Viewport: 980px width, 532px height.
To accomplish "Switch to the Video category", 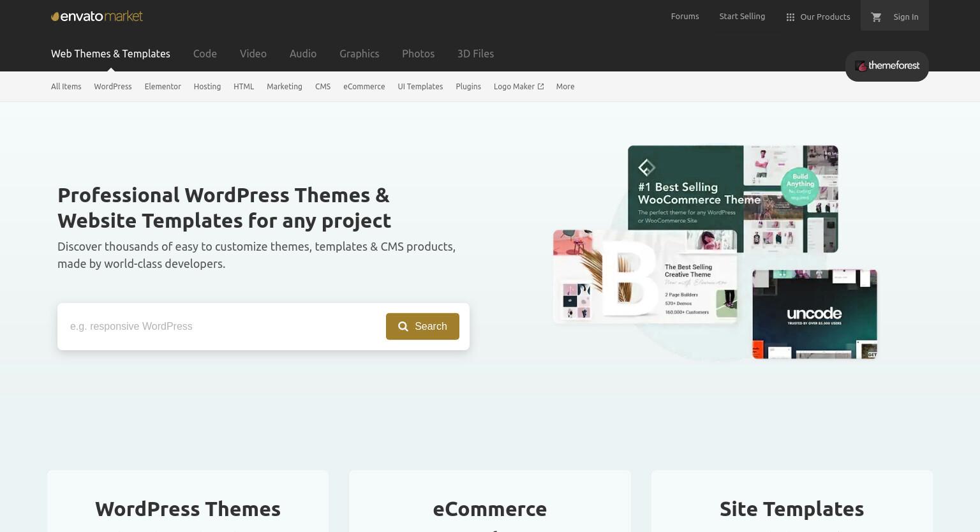I will click(253, 54).
